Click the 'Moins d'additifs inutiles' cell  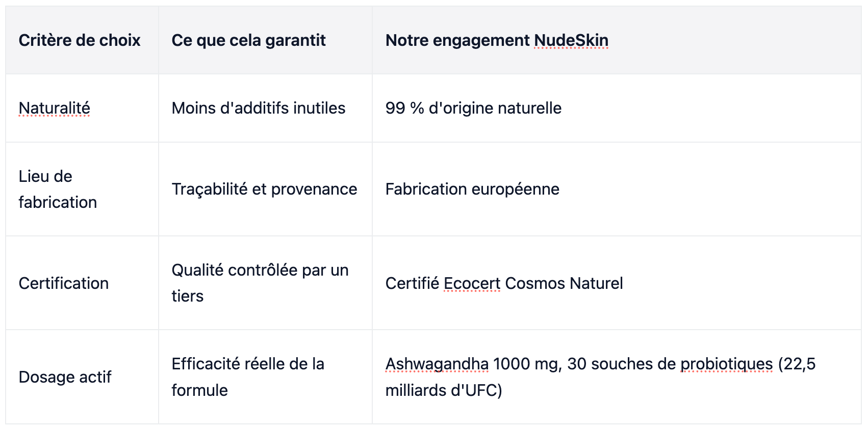(x=259, y=108)
